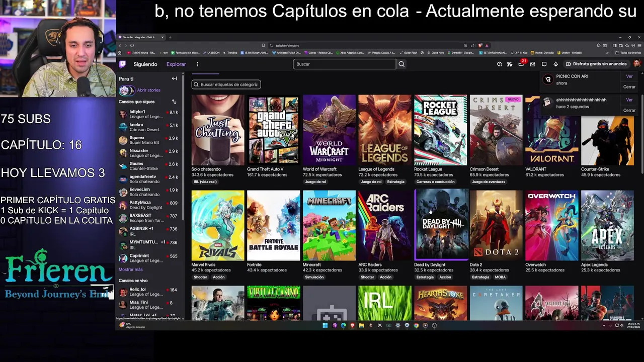Open Gaules channel in sidebar
This screenshot has width=644, height=362.
click(148, 166)
